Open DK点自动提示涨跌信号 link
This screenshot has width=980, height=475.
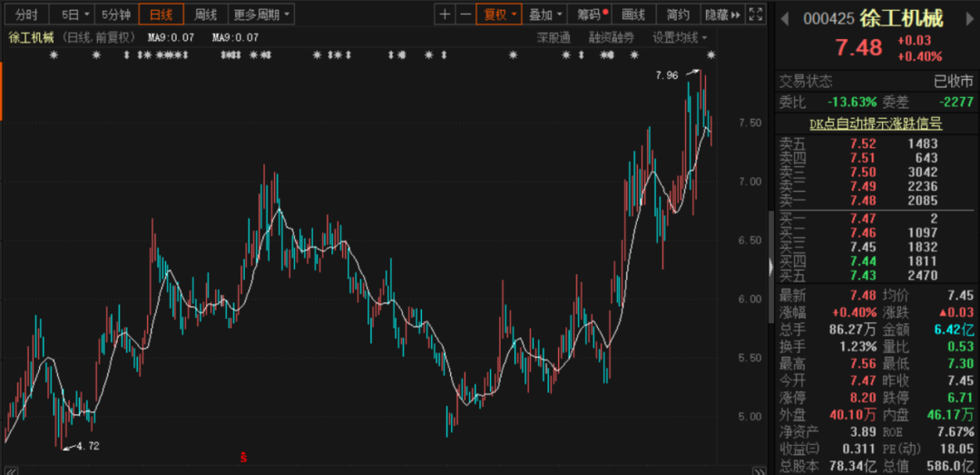(x=876, y=124)
